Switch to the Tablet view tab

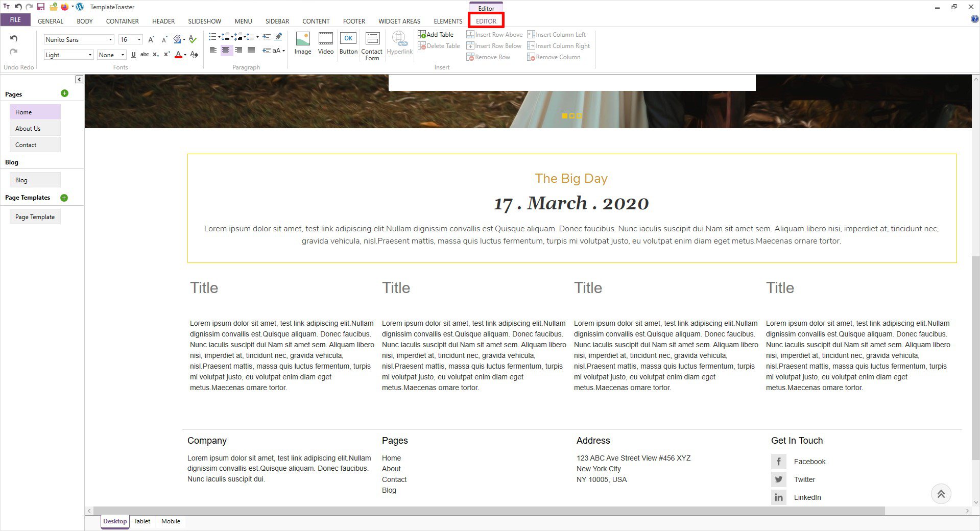[142, 521]
